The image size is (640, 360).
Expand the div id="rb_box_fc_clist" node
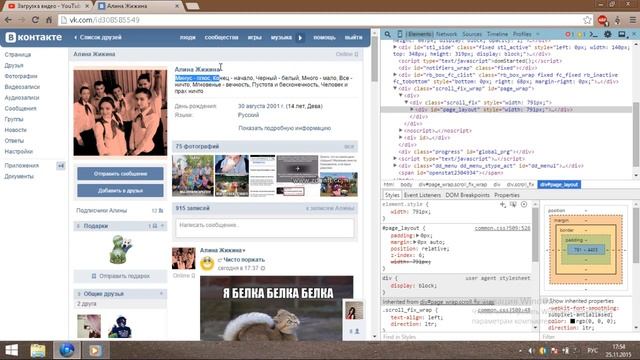[x=395, y=75]
